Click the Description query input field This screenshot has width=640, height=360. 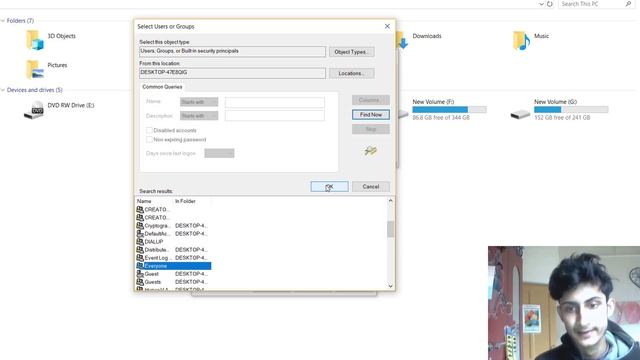pos(275,116)
